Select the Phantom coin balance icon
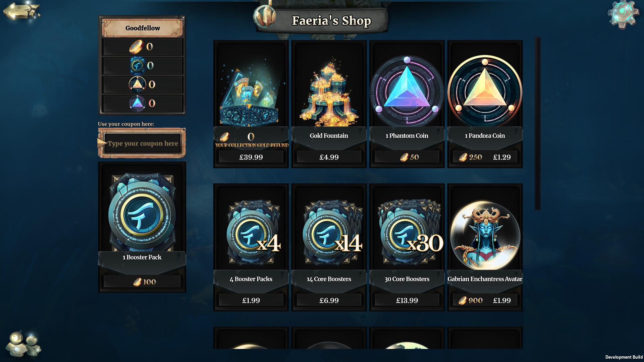The width and height of the screenshot is (644, 362). click(x=137, y=103)
